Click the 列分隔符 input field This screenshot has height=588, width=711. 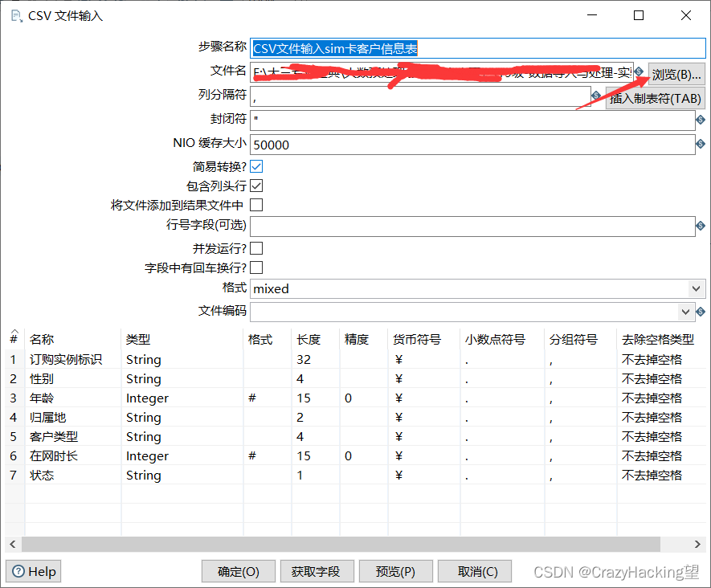tap(420, 96)
